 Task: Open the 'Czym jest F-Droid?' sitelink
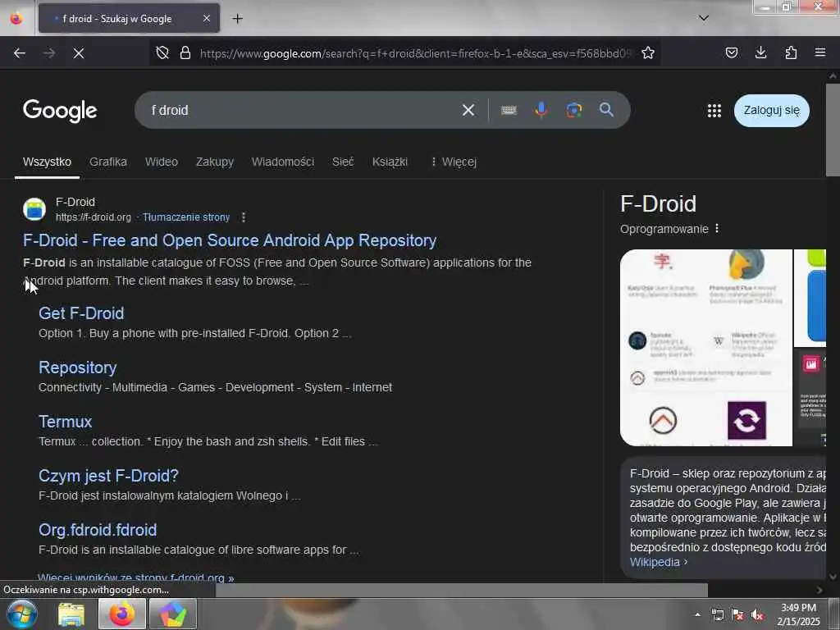click(109, 476)
